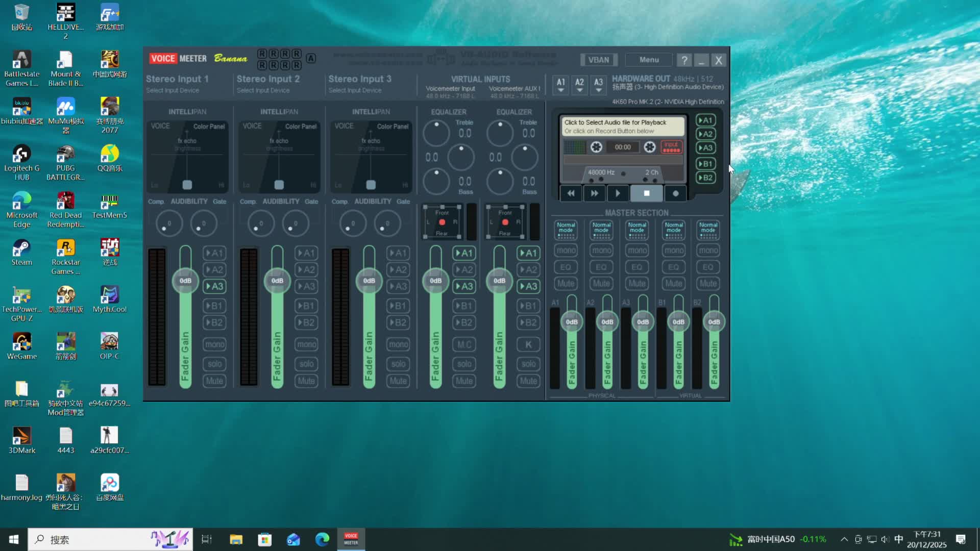Open A2 hardware output device dropdown
Viewport: 980px width, 551px height.
pyautogui.click(x=579, y=85)
